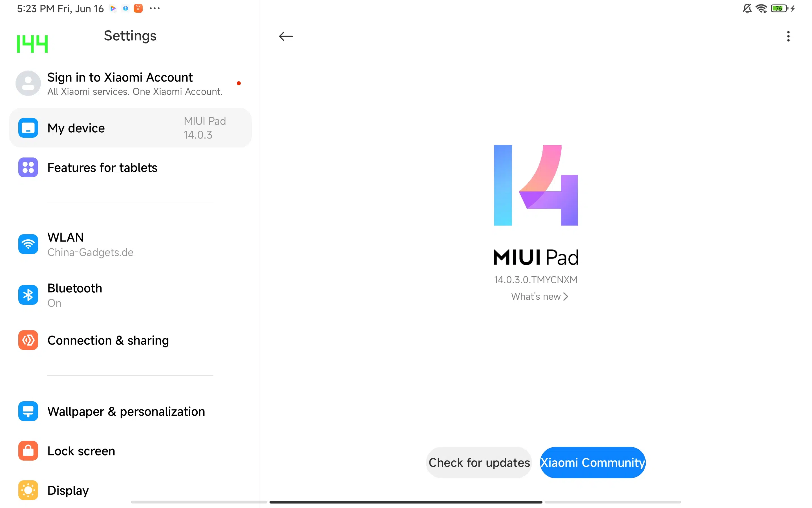Open Display settings
Viewport: 812px width, 508px height.
130,490
